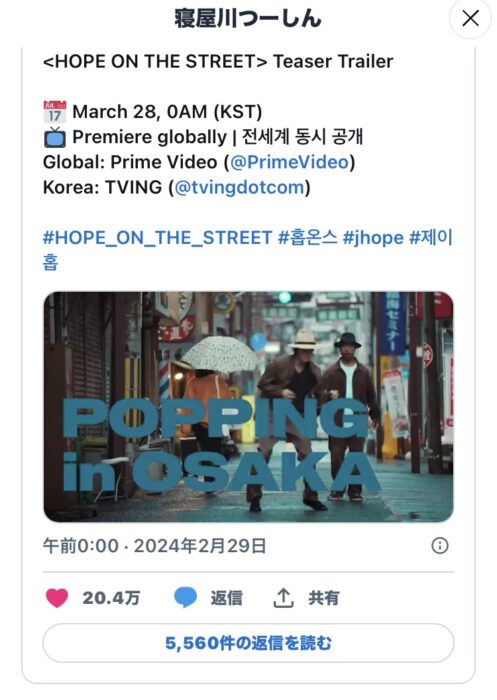This screenshot has height=700, width=497.
Task: Tap the calendar emoji before March 28
Action: (x=55, y=112)
